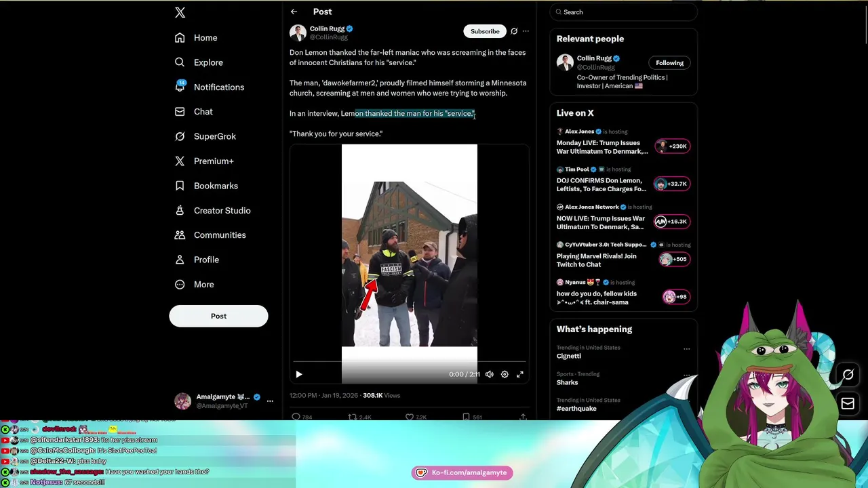Share the post with share icon
The height and width of the screenshot is (488, 868).
tap(523, 417)
